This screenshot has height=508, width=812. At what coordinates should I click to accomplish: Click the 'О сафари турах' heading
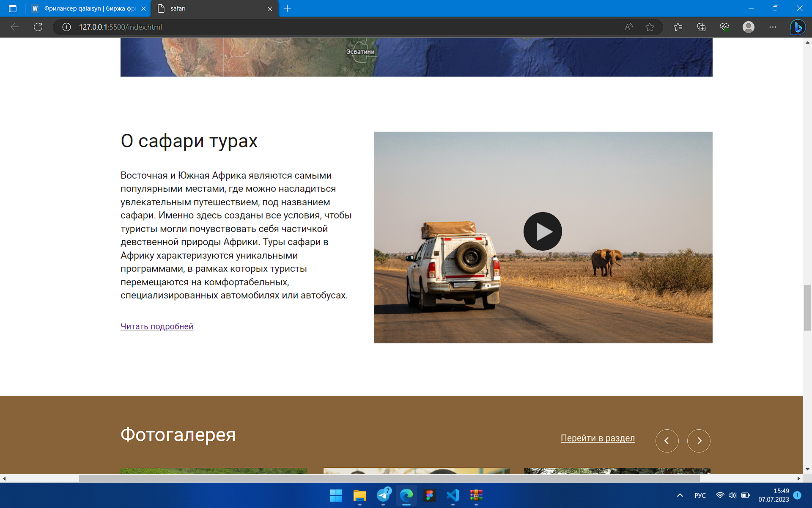click(x=189, y=141)
